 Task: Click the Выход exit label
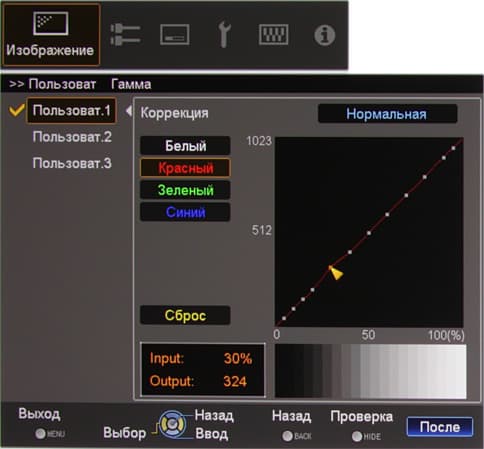(39, 414)
